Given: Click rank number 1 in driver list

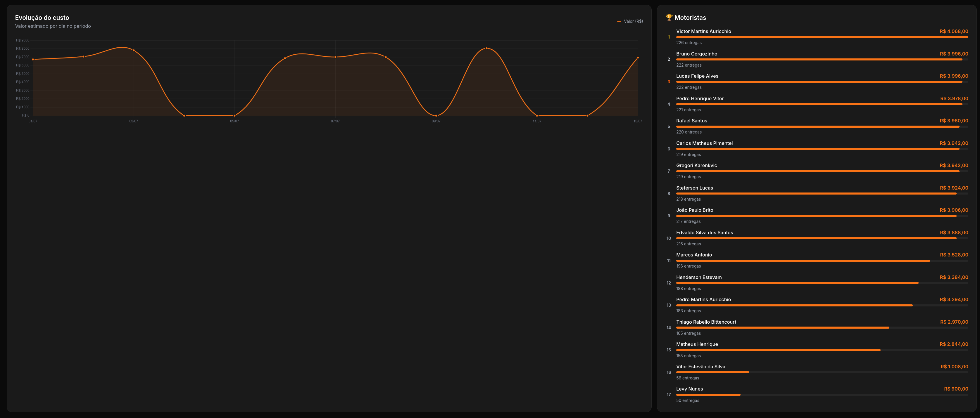Looking at the screenshot, I should pos(669,37).
